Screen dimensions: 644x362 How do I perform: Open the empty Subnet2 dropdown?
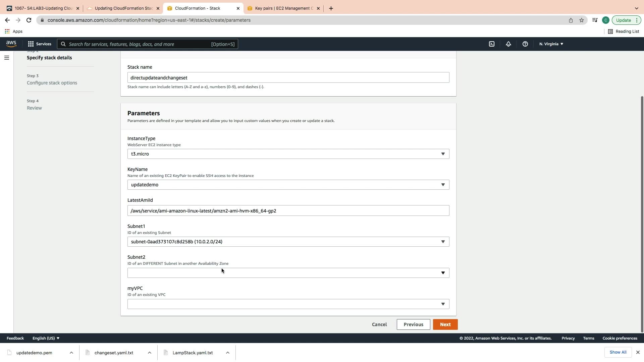pos(288,273)
